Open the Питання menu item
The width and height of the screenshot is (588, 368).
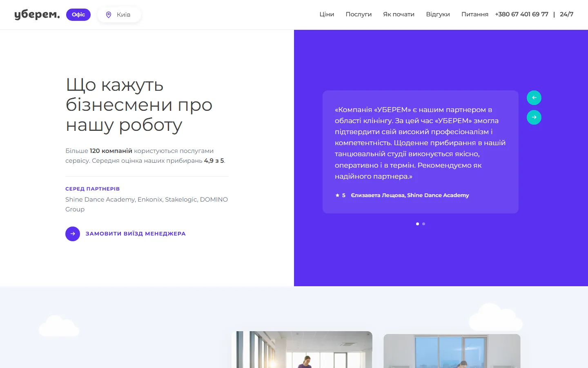(x=475, y=14)
